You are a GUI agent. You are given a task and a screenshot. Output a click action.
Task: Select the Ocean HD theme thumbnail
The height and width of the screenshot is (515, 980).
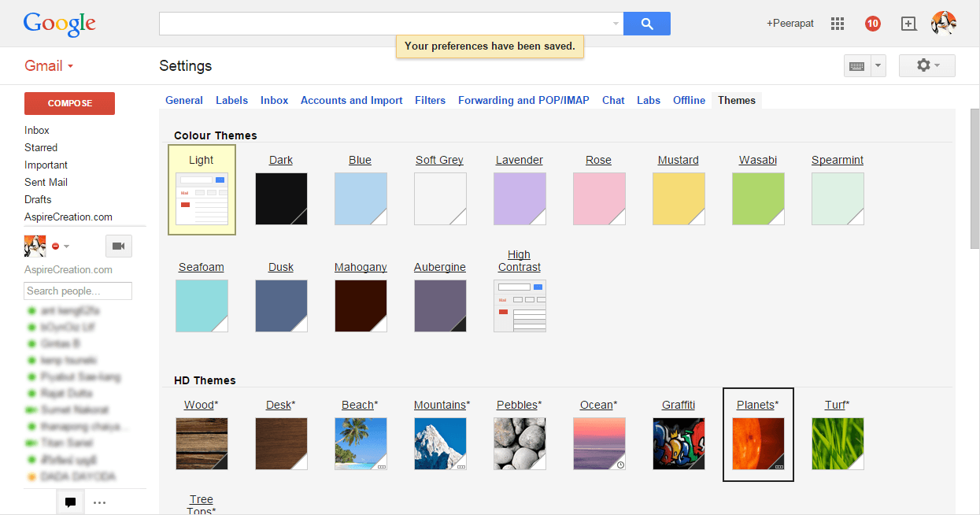[599, 443]
